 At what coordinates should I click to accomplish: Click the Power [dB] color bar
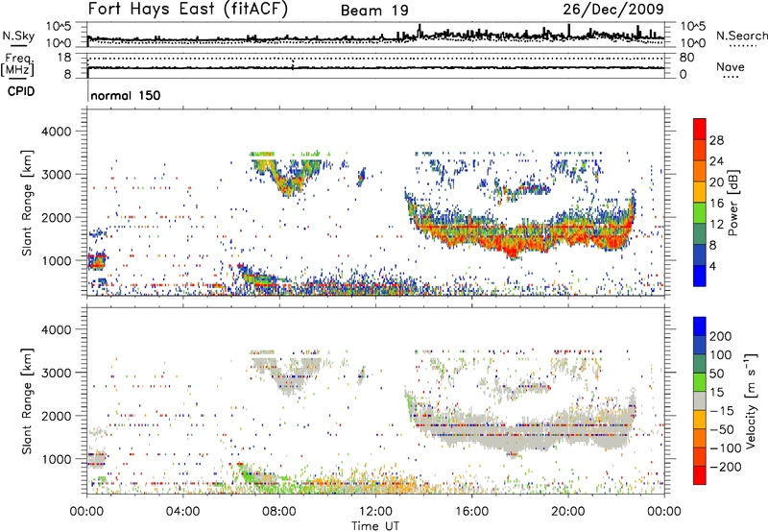(x=700, y=203)
